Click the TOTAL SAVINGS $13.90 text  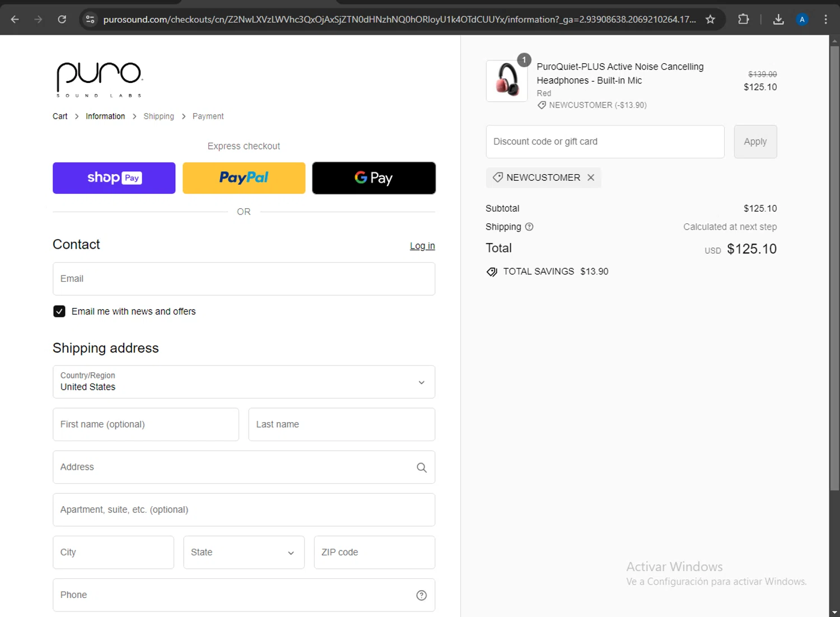click(556, 272)
